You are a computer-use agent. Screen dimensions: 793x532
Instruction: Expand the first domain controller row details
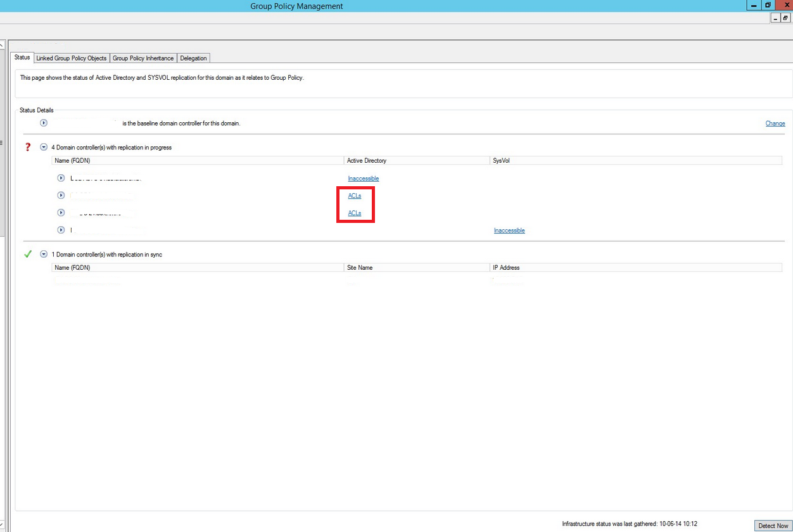61,178
